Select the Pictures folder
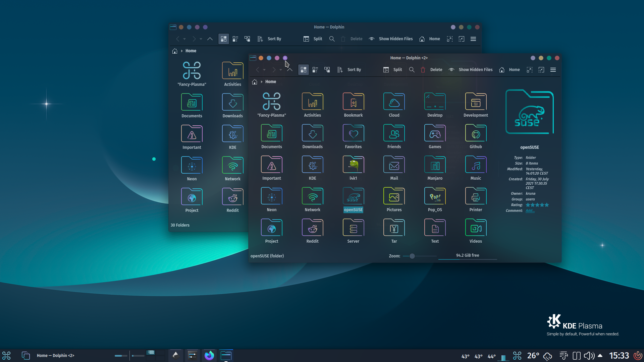The height and width of the screenshot is (362, 644). tap(394, 199)
